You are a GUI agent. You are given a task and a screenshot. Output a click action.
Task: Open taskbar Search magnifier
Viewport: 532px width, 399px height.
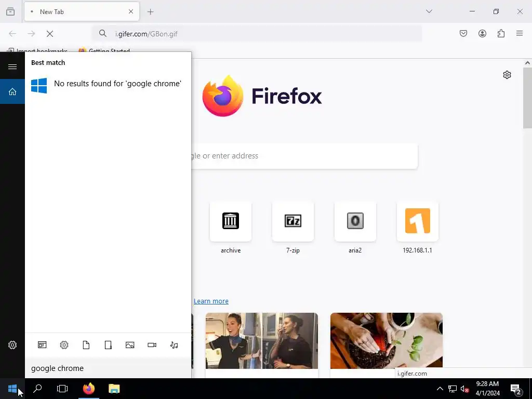coord(37,389)
